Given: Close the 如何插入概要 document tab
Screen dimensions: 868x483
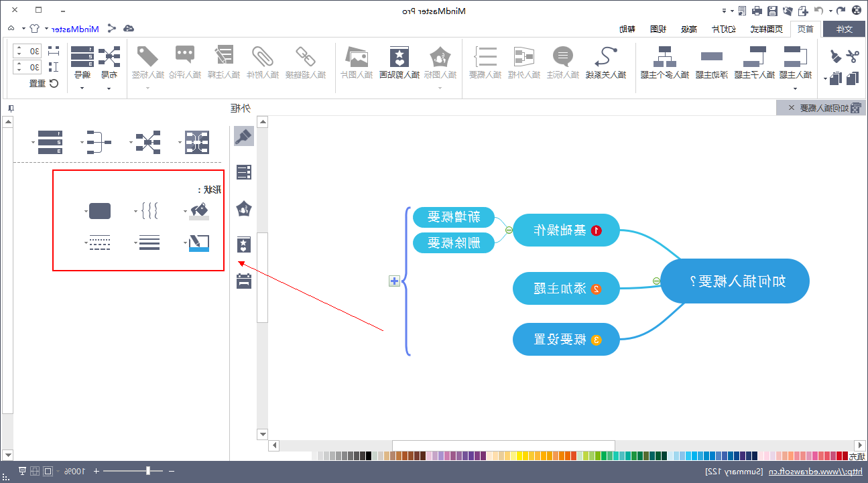Looking at the screenshot, I should tap(792, 108).
